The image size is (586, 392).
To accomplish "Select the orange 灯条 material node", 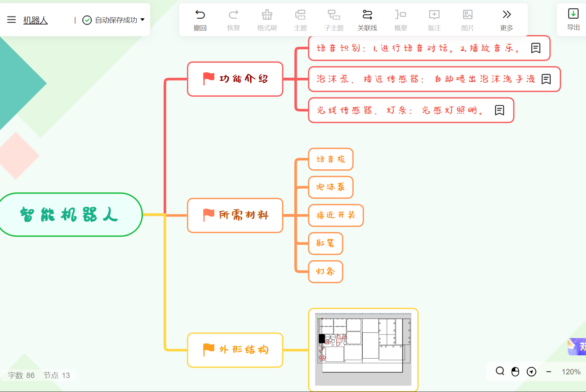I will coord(326,272).
